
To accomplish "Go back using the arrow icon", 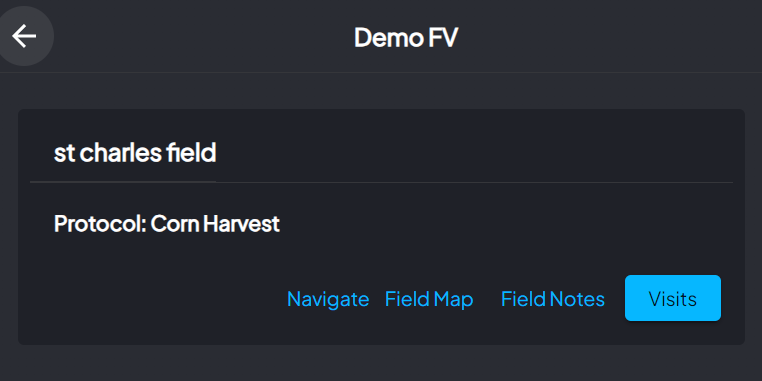I will click(x=24, y=36).
